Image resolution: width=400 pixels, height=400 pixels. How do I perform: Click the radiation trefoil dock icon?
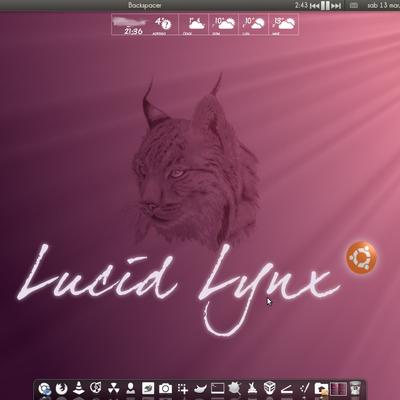(114, 388)
